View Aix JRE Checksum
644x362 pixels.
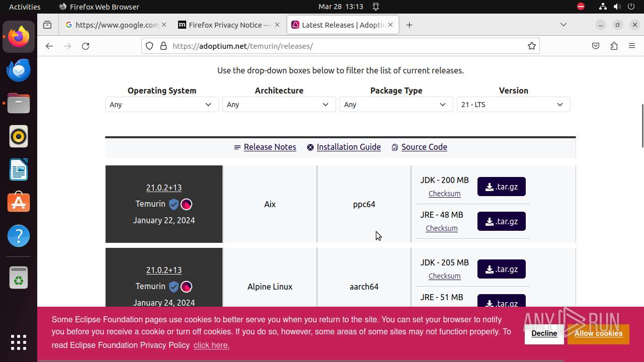point(441,228)
